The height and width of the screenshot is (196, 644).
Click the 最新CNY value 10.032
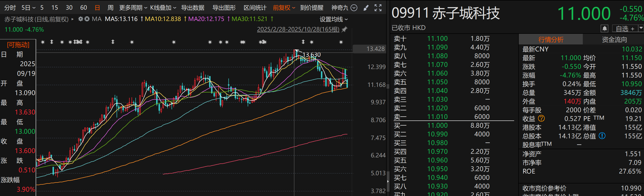[x=632, y=49]
